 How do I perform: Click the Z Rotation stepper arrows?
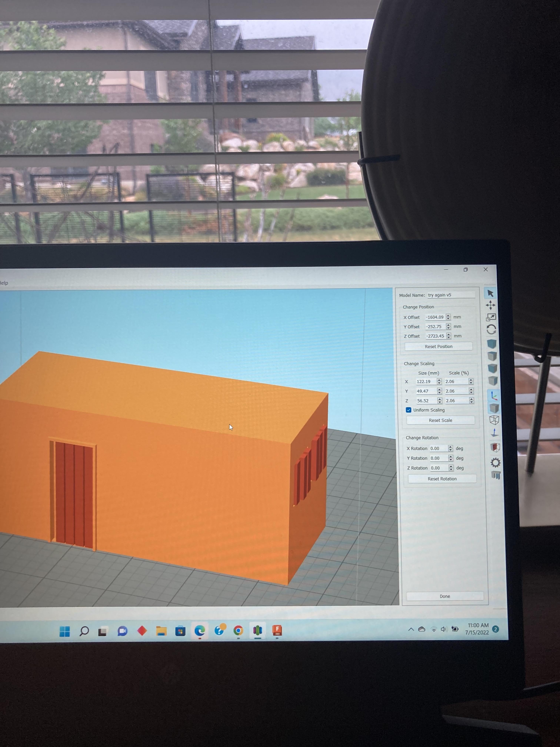pyautogui.click(x=451, y=468)
